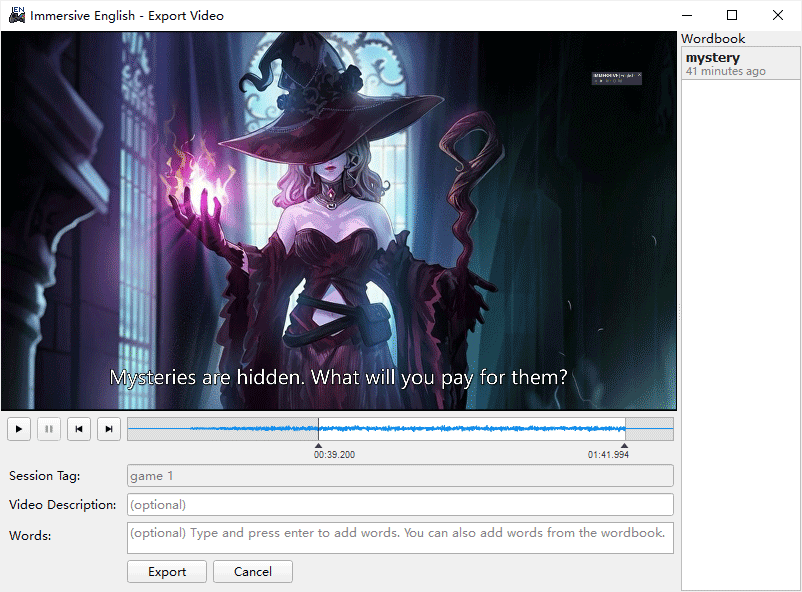This screenshot has height=592, width=802.
Task: Skip to the next subtitle segment
Action: [x=108, y=428]
